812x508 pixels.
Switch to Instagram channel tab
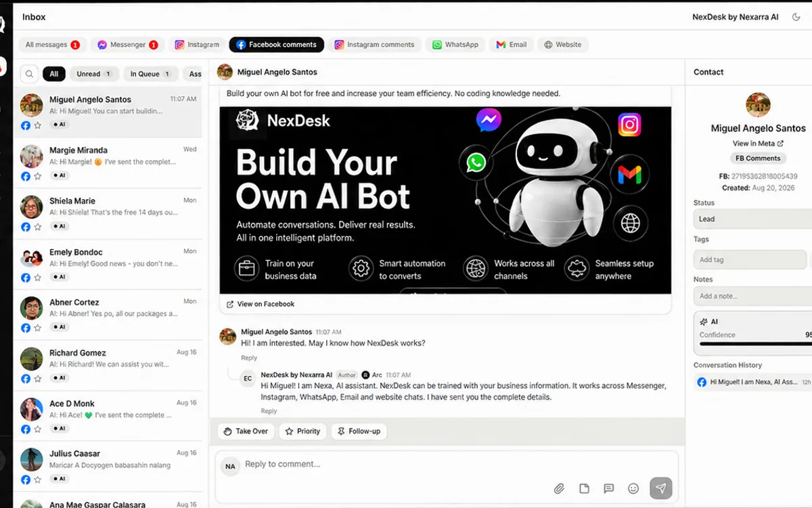pos(197,45)
